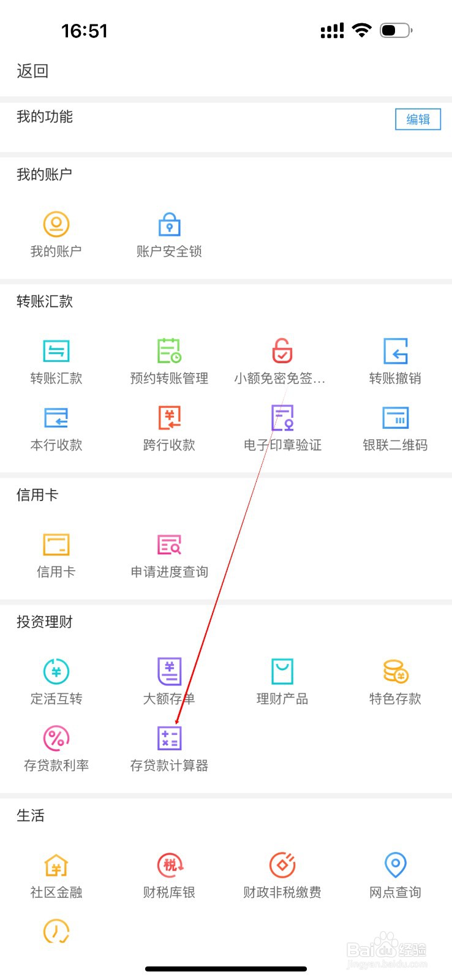
Task: Open the 财税库银 tax icon
Action: tap(170, 865)
